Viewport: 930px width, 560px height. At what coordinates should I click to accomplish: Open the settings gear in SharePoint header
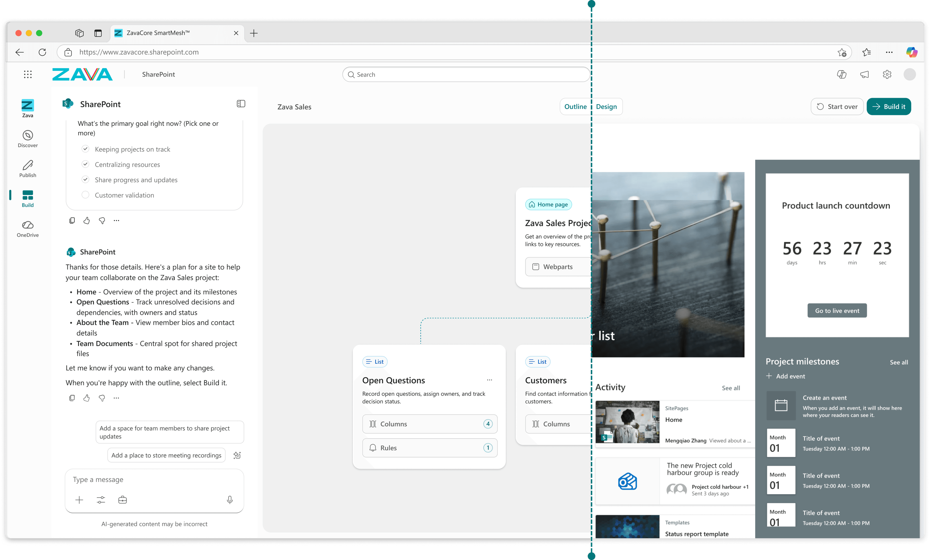tap(887, 74)
